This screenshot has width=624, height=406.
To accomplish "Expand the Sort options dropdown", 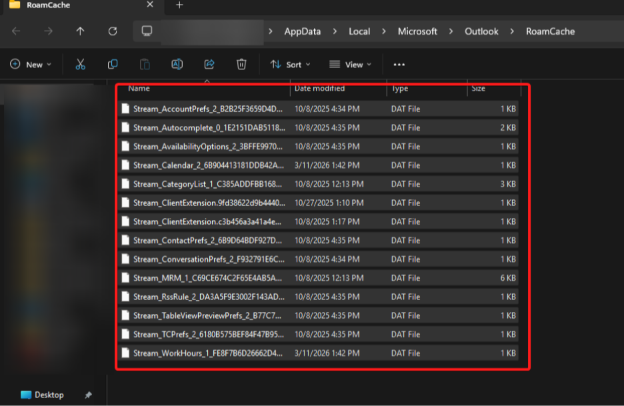I will point(290,64).
